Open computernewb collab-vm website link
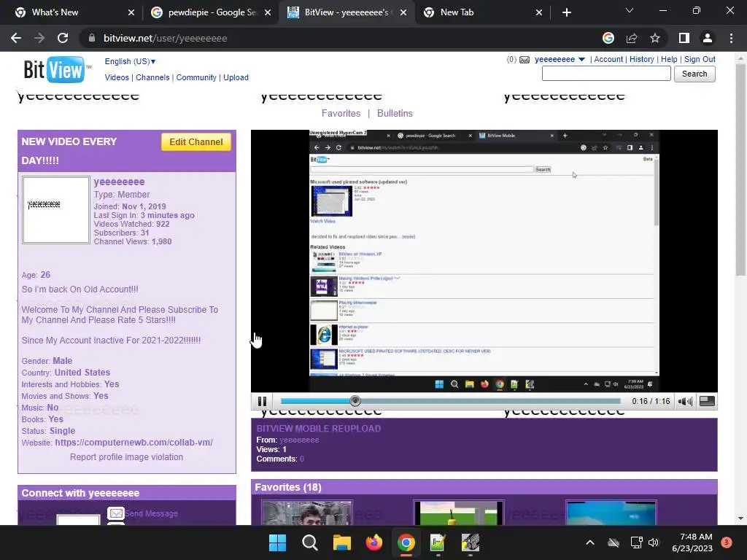 point(134,443)
